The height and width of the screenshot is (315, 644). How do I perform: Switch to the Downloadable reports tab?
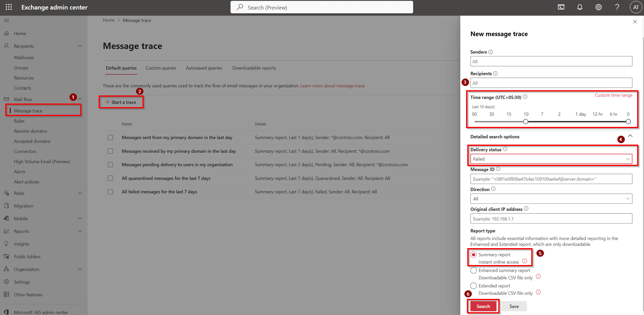point(254,68)
